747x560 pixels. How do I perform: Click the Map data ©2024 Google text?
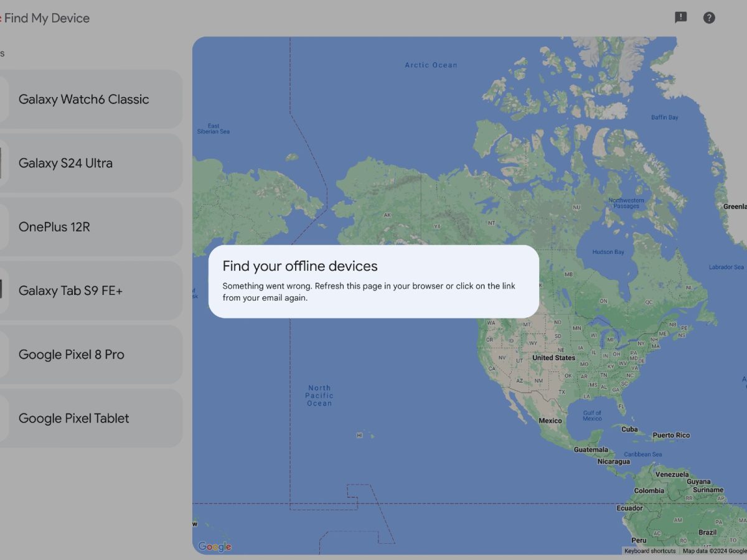714,551
